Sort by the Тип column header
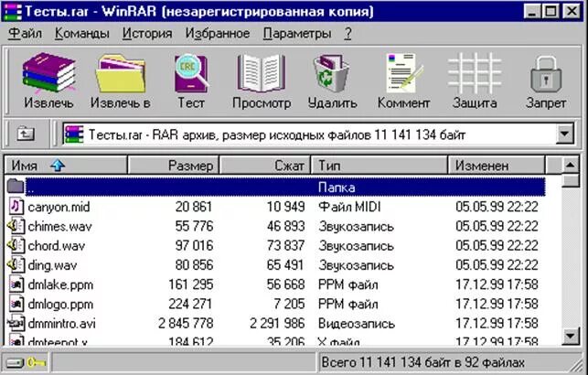588x375 pixels. [x=380, y=166]
